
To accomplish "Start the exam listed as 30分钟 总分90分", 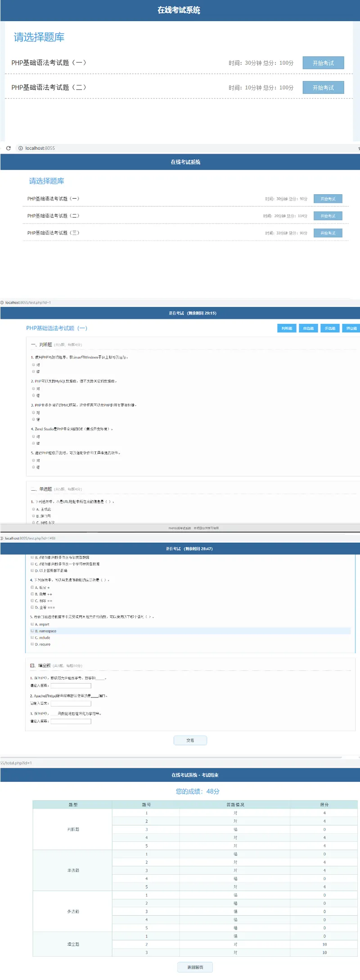I will [x=328, y=199].
